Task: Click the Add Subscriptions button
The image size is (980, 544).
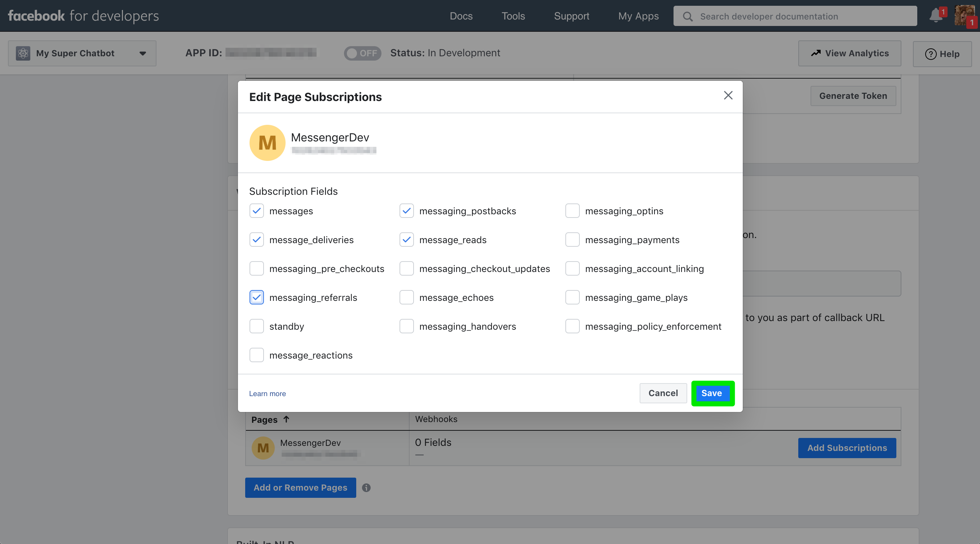Action: click(x=847, y=448)
